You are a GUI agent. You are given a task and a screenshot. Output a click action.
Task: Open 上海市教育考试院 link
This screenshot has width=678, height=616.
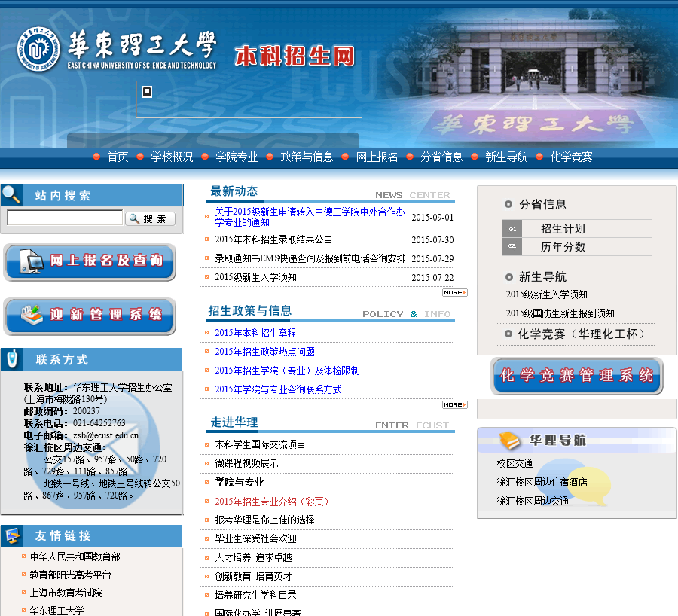click(x=66, y=593)
